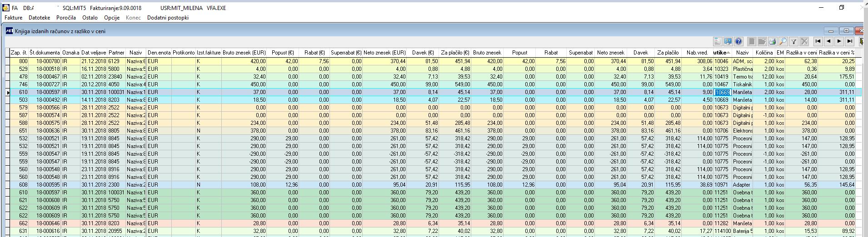The image size is (868, 237).
Task: Click the filter funnel icon
Action: coord(793,41)
